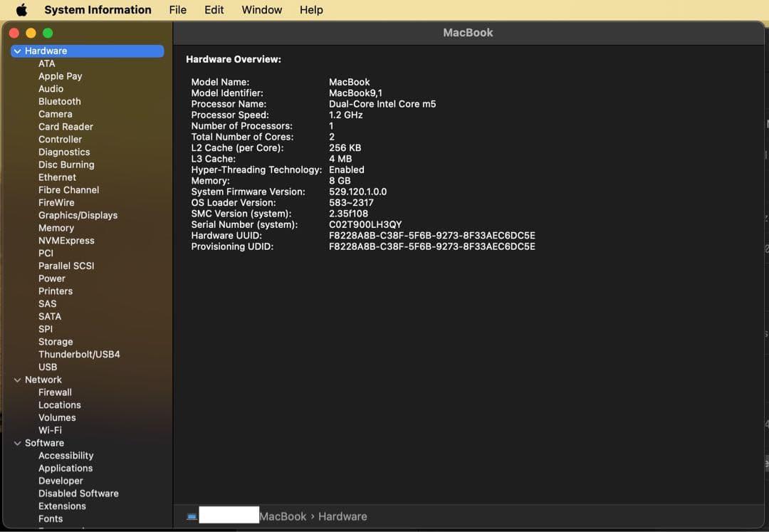The height and width of the screenshot is (532, 769).
Task: Select Firewall under Network
Action: (55, 392)
